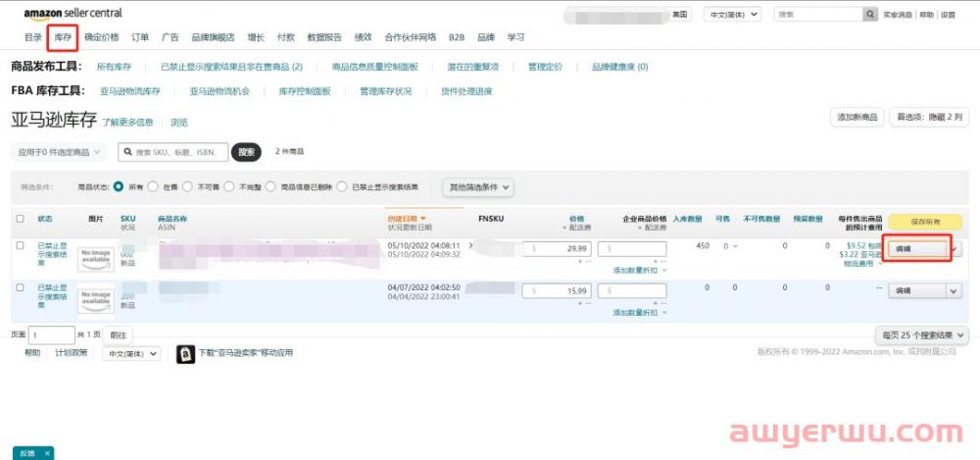The width and height of the screenshot is (980, 460).
Task: Click the search magnifier icon in the header
Action: tap(870, 15)
